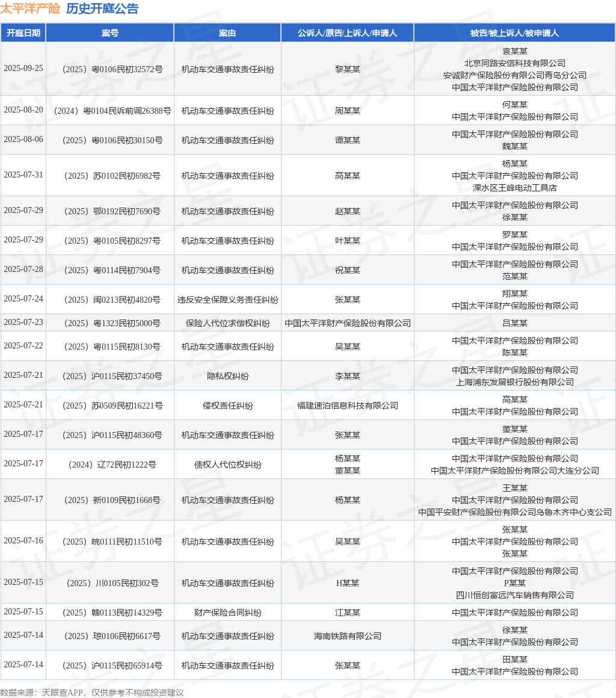This screenshot has height=698, width=616.
Task: Click case number (2024)辽72民初1222号
Action: [112, 465]
